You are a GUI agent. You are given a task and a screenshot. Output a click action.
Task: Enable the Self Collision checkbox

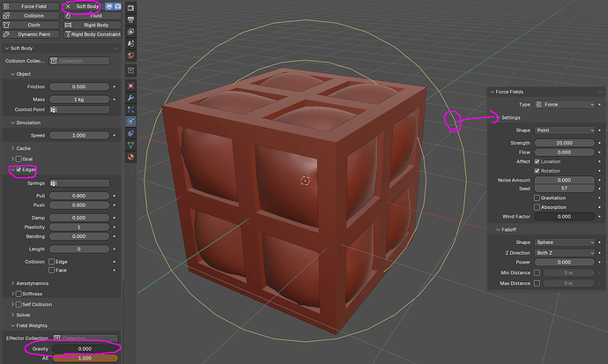tap(19, 304)
